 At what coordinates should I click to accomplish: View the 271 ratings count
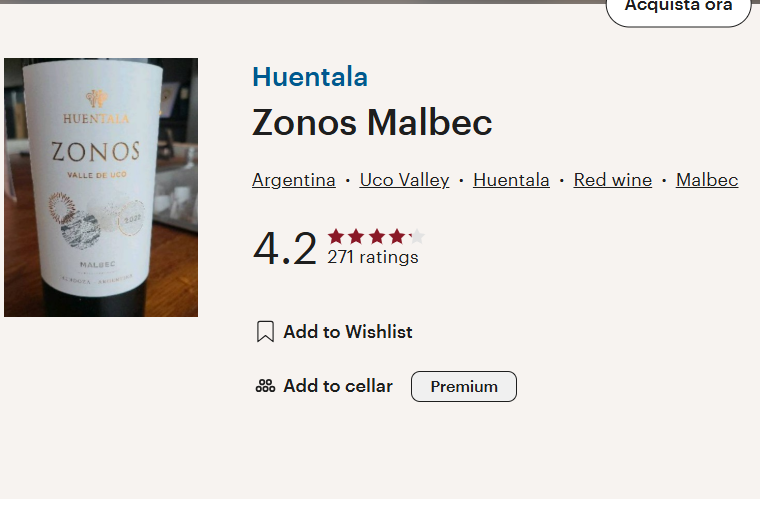coord(373,257)
